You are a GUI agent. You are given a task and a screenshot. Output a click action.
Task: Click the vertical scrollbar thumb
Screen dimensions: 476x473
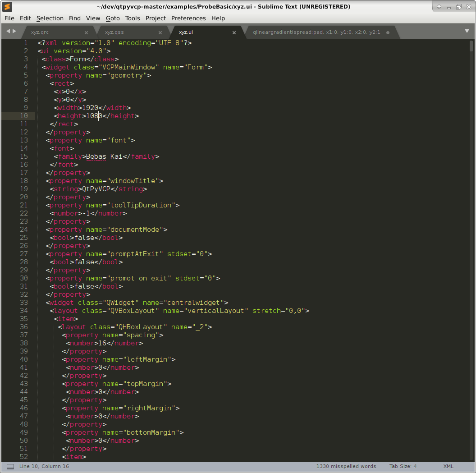(471, 46)
